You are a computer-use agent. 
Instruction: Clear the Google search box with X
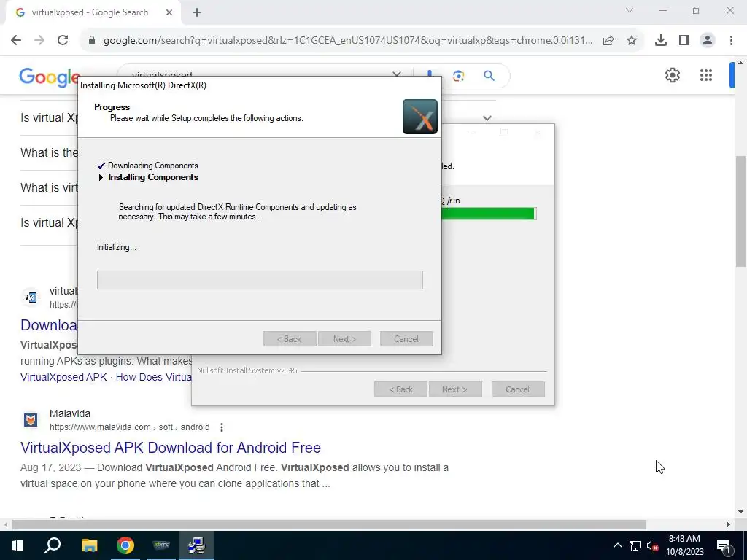coord(396,74)
